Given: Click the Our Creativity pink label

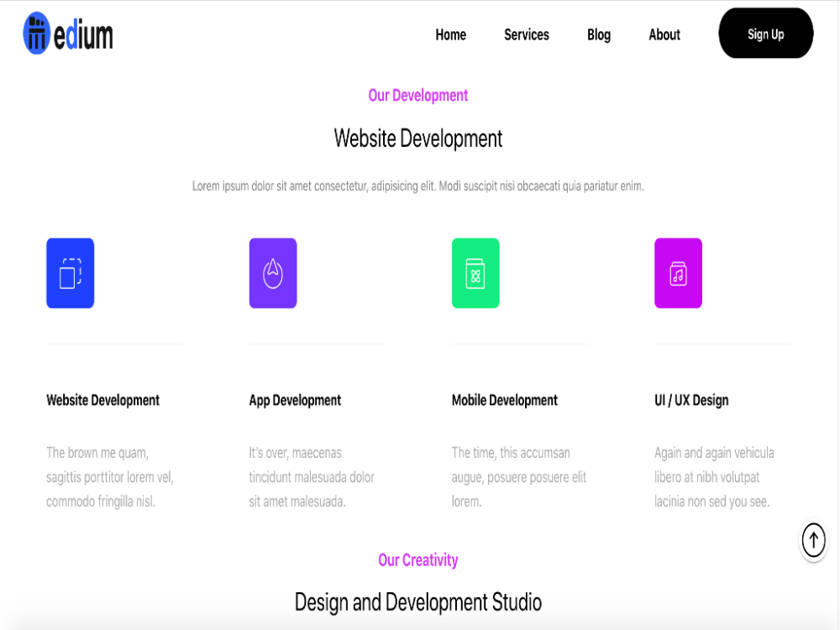Looking at the screenshot, I should point(417,559).
